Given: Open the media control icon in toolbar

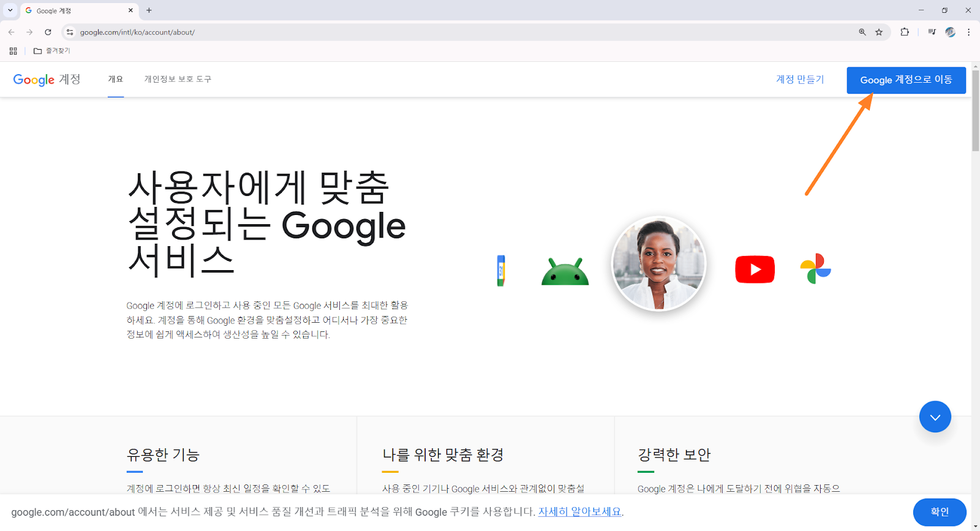Looking at the screenshot, I should [x=932, y=32].
